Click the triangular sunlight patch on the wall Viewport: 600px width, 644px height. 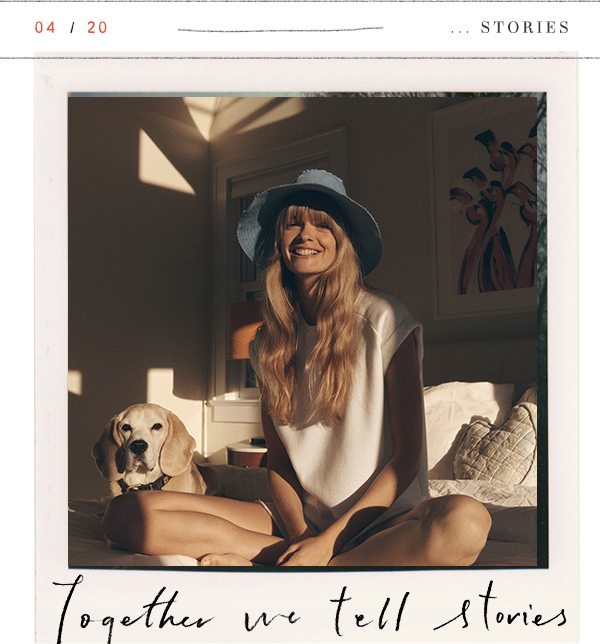(x=164, y=162)
